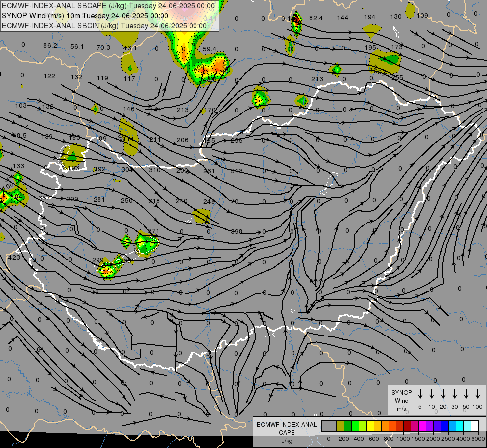Screen dimensions: 487x448
Task: Click the map value 122
Action: [49, 76]
